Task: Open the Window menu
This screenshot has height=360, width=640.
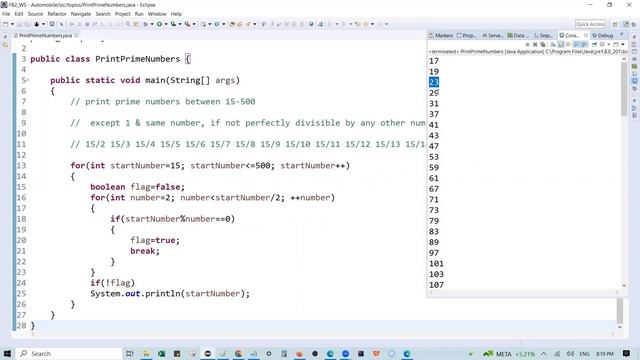Action: pos(157,14)
